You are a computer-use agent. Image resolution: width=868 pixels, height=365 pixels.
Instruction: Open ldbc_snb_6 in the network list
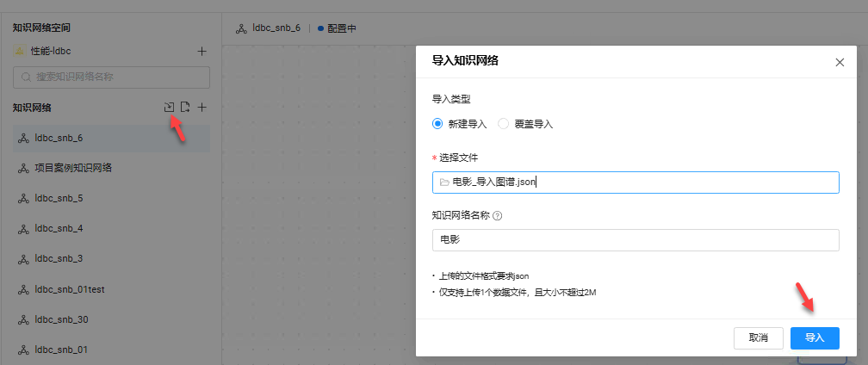click(111, 138)
